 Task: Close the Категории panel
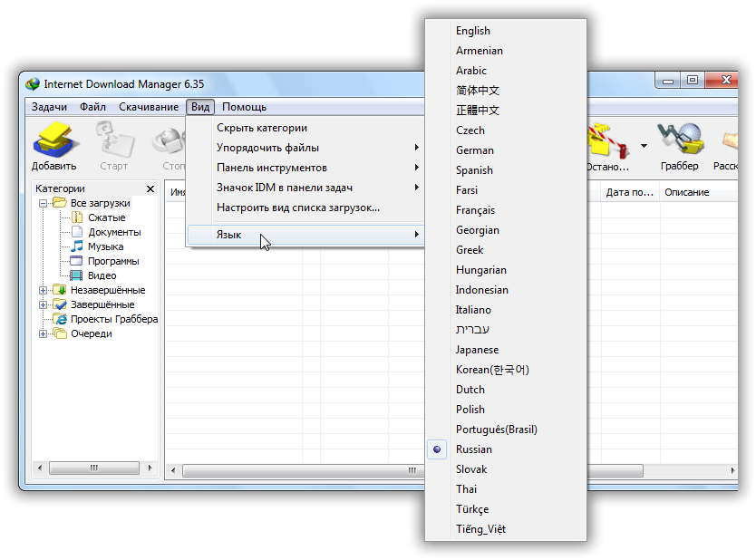tap(150, 188)
